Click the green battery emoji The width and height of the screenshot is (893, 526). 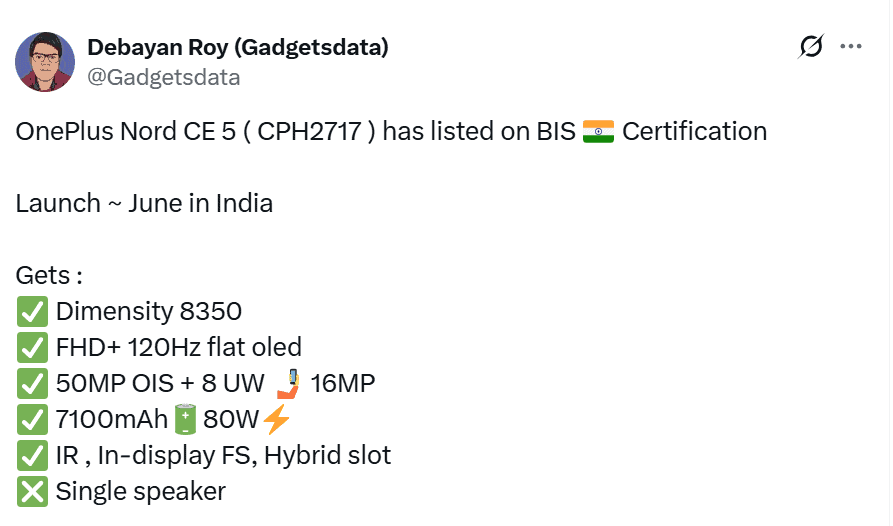(x=185, y=420)
